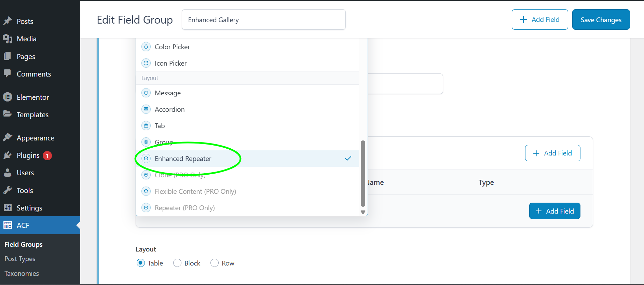Click the Users person icon
The width and height of the screenshot is (644, 285).
(8, 173)
